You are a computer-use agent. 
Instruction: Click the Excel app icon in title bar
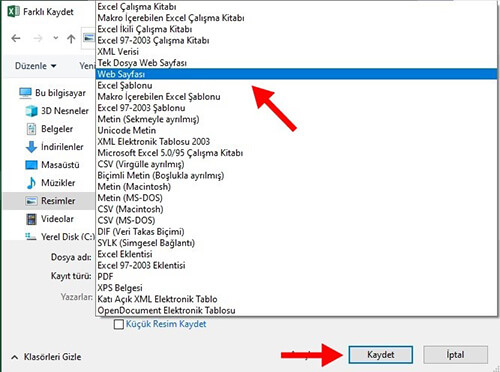pyautogui.click(x=13, y=11)
